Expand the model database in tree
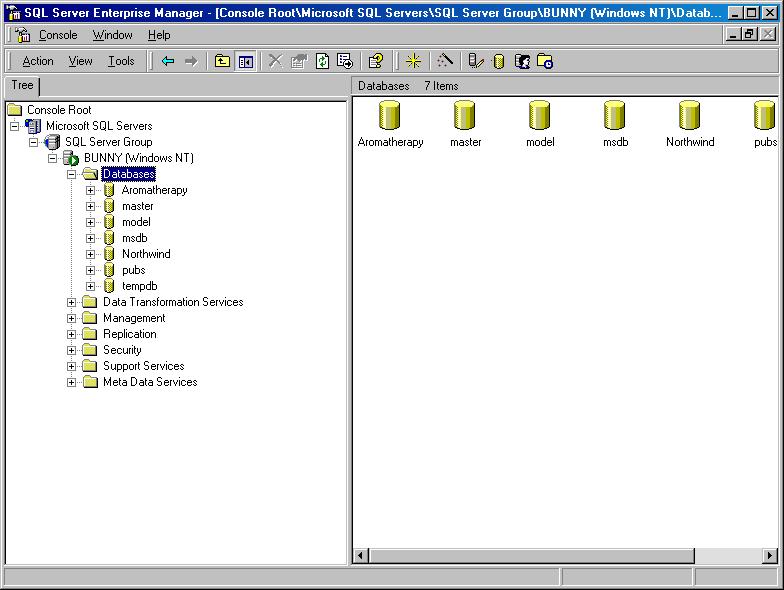The width and height of the screenshot is (784, 590). click(x=90, y=222)
